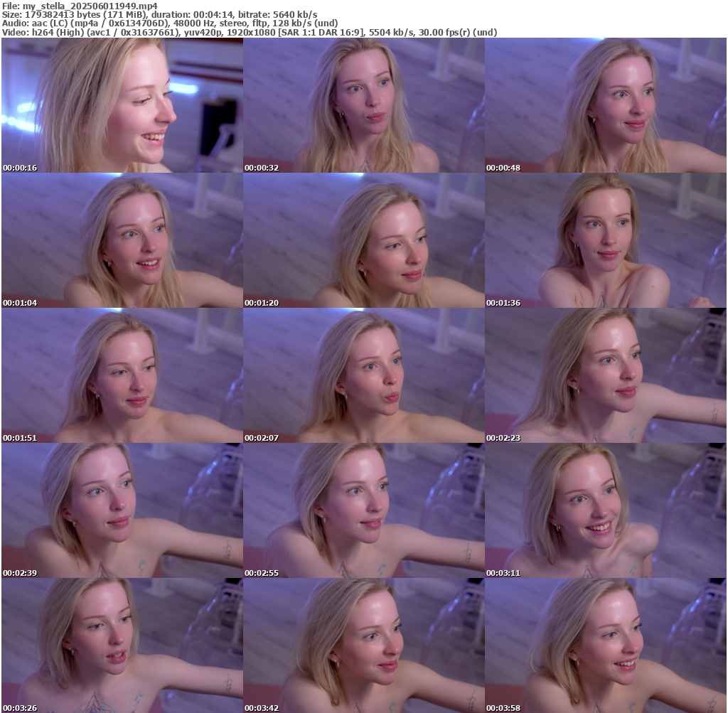Open the frame stamped 00:01:36
Viewport: 728px width, 713px height.
(606, 240)
